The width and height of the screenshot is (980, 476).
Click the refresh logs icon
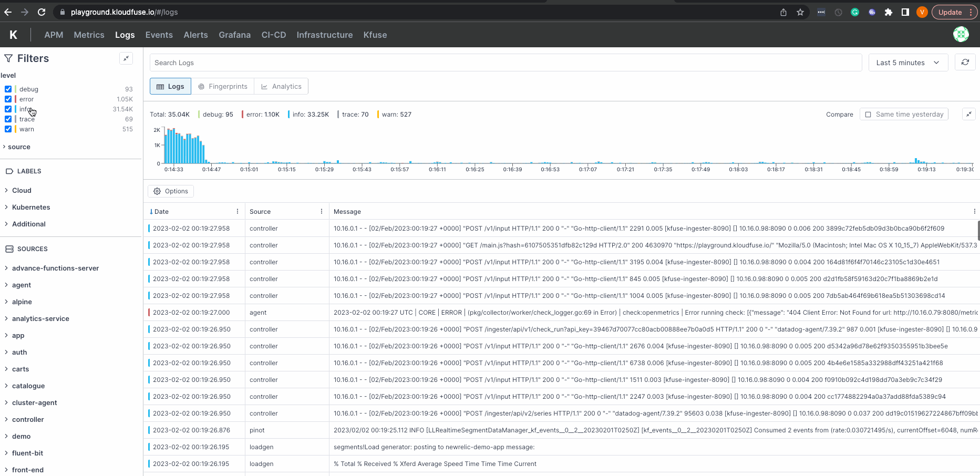click(965, 63)
